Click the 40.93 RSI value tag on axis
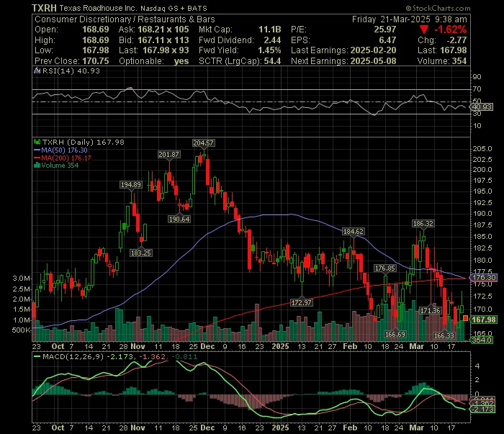The image size is (504, 434). pos(482,107)
